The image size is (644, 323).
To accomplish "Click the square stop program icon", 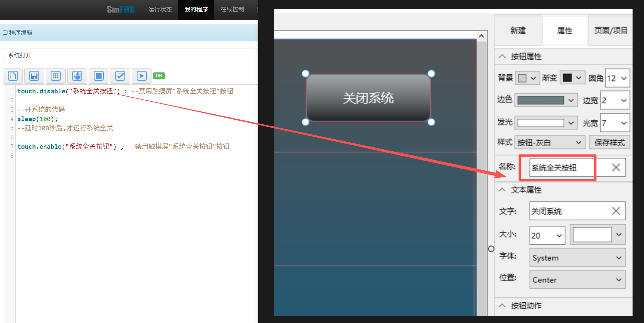I will pyautogui.click(x=99, y=76).
